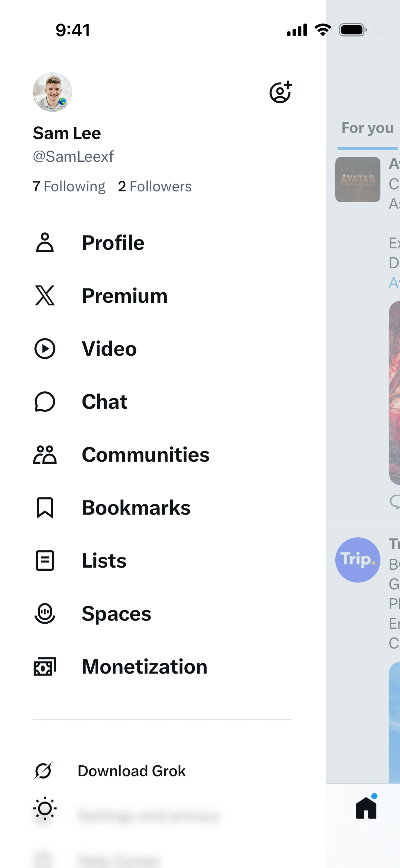Viewport: 400px width, 868px height.
Task: Open the Avatar promoted post thumbnail
Action: (x=358, y=180)
